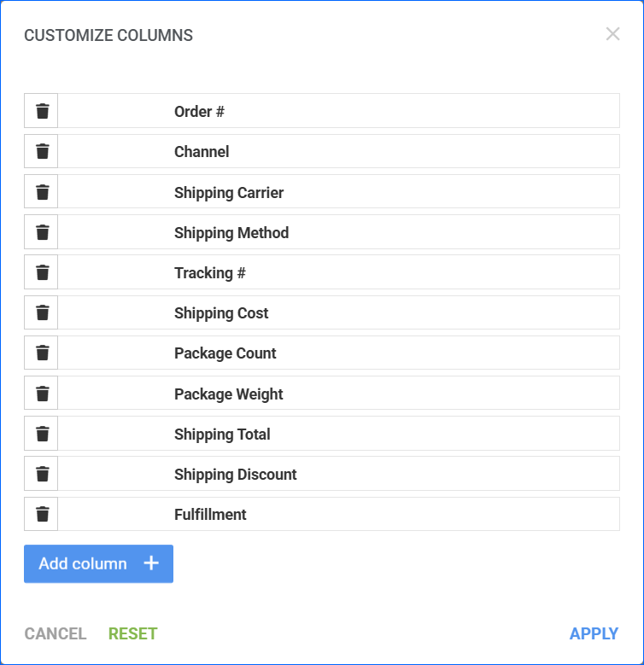Apply the column customization

(594, 633)
